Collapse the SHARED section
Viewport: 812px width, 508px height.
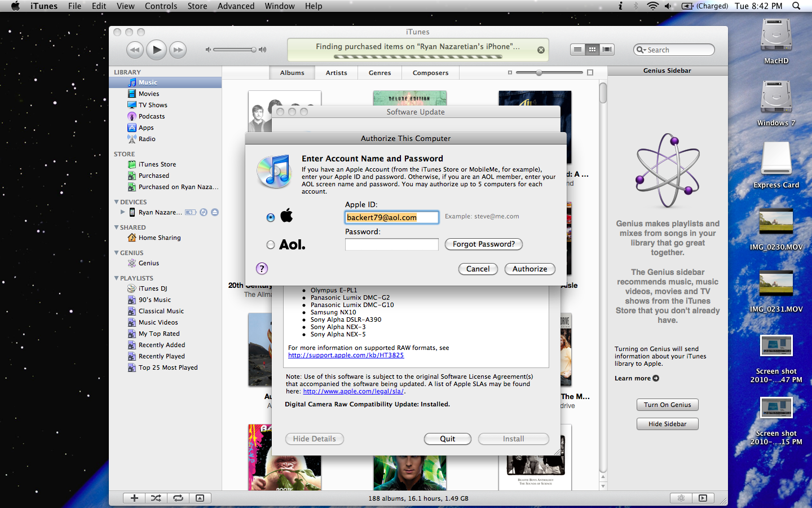point(117,227)
